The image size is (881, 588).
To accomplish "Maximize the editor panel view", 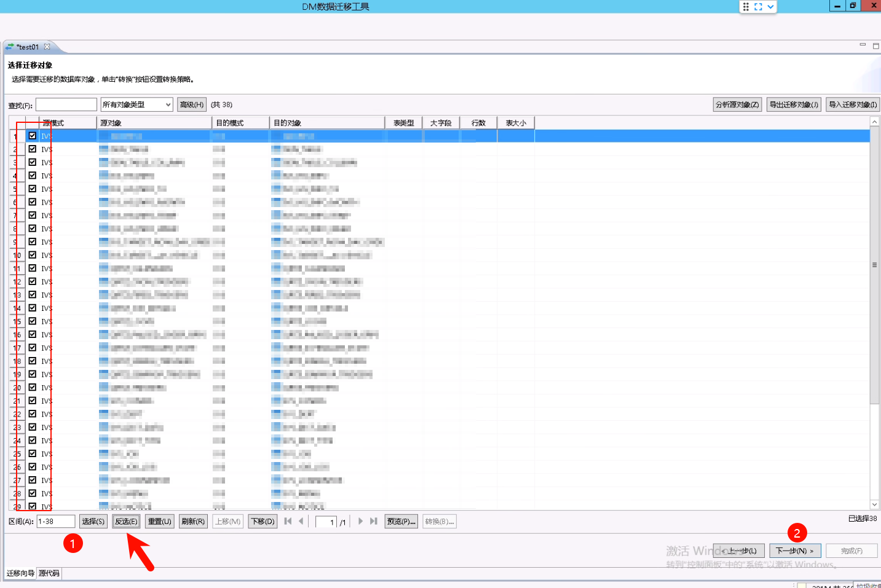I will click(x=876, y=45).
